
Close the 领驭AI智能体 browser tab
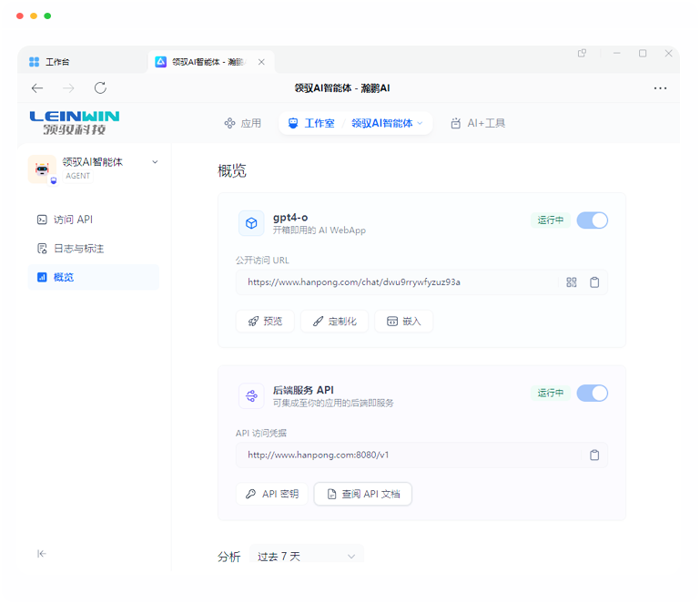(262, 62)
